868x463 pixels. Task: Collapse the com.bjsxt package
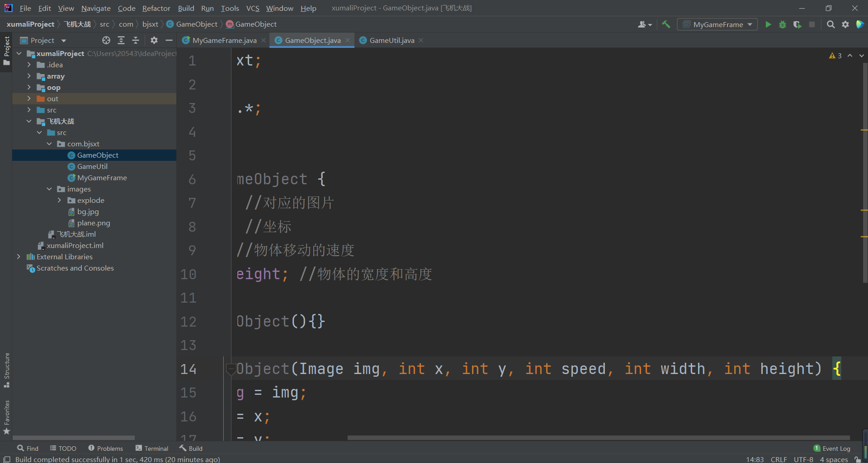coord(49,144)
